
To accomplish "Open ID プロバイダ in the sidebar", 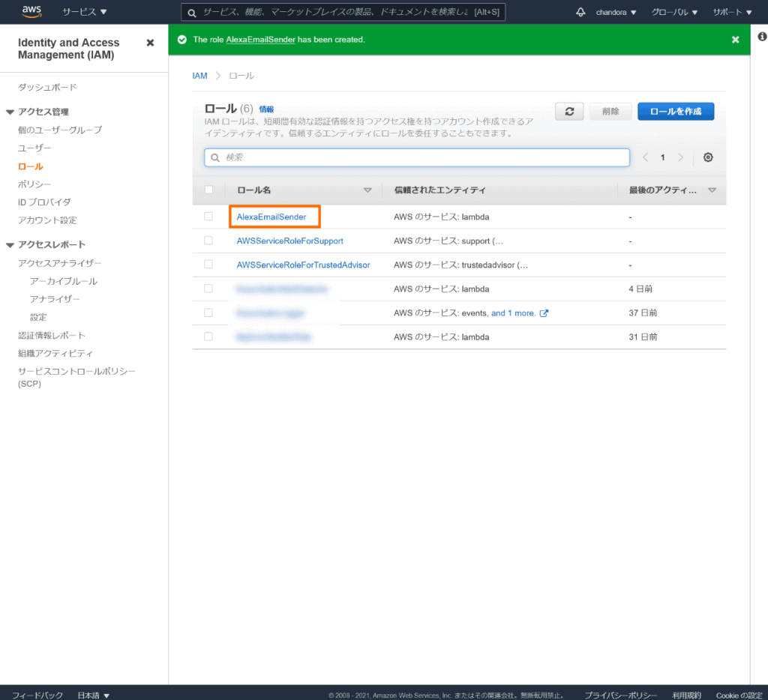I will [44, 202].
